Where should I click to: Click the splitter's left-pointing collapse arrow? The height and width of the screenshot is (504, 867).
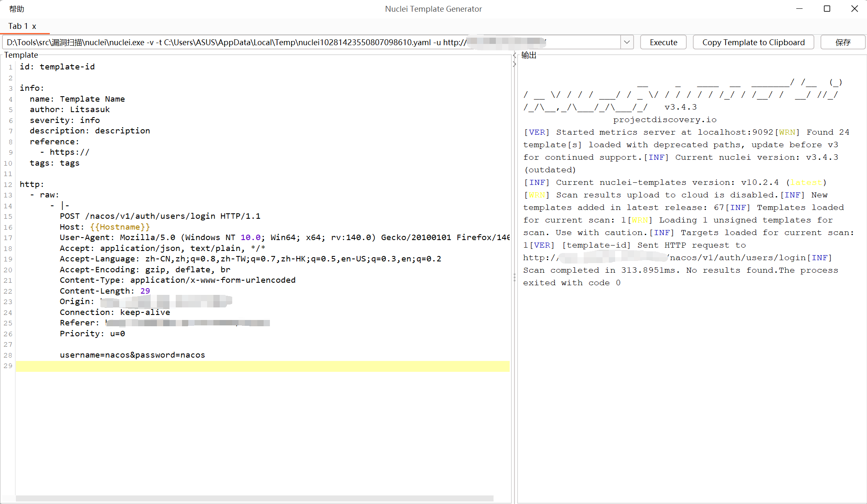514,55
